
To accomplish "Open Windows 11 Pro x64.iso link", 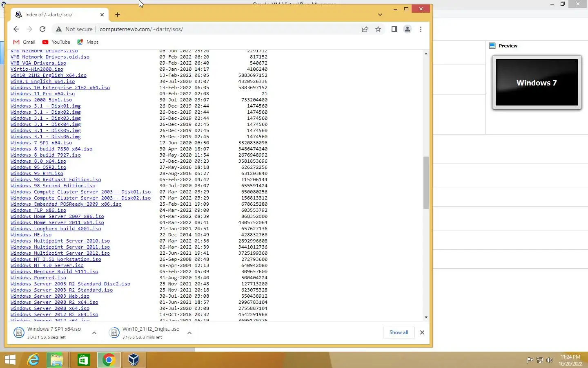I will click(42, 94).
